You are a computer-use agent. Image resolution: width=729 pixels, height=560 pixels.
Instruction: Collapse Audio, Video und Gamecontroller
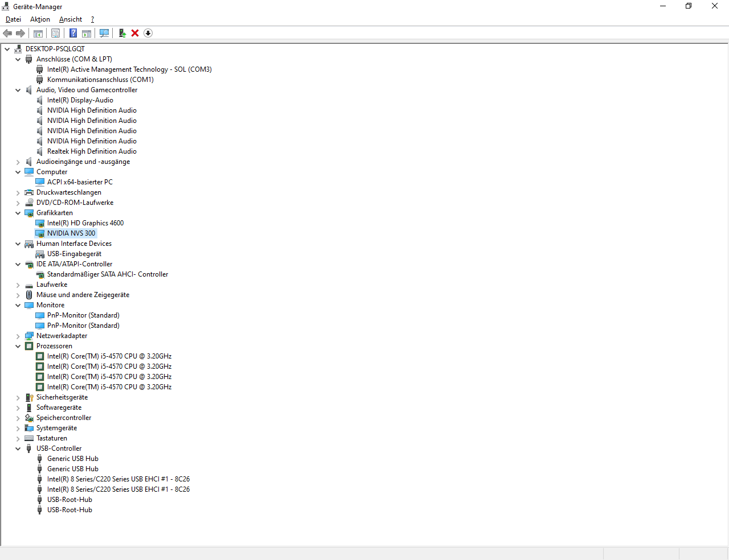(x=18, y=90)
